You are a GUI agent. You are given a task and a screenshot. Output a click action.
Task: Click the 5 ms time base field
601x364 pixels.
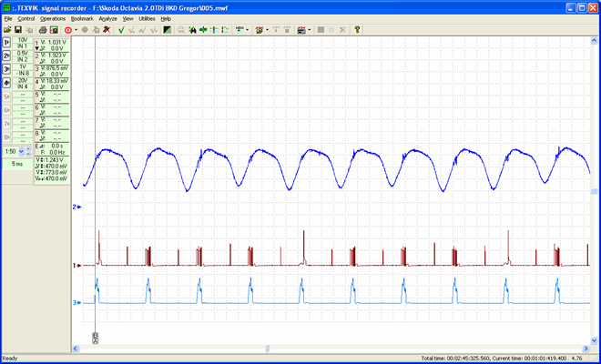pyautogui.click(x=17, y=164)
